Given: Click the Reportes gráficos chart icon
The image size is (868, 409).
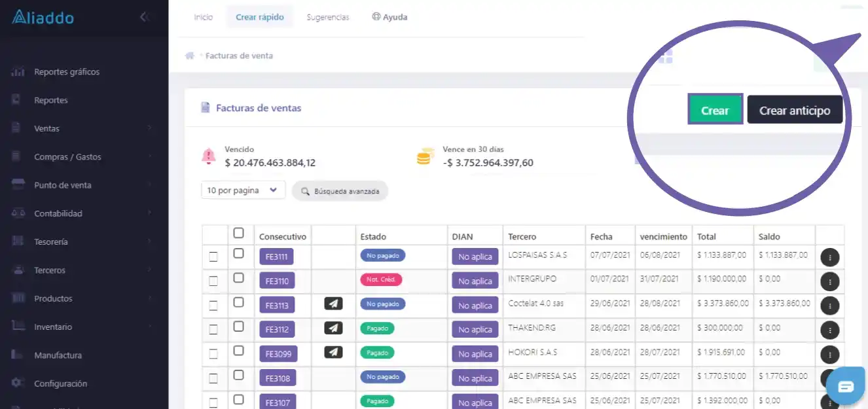Looking at the screenshot, I should 18,72.
